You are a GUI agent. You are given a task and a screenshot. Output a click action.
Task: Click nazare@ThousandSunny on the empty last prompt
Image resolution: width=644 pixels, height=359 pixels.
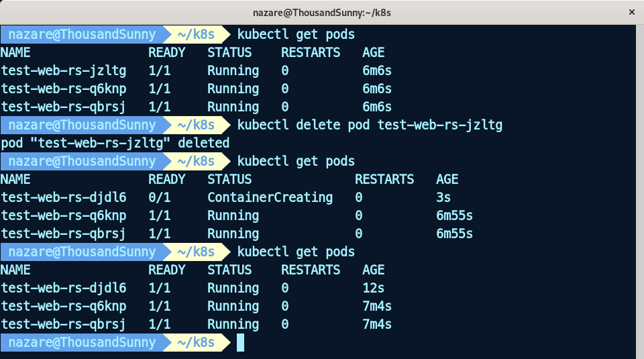pyautogui.click(x=82, y=342)
